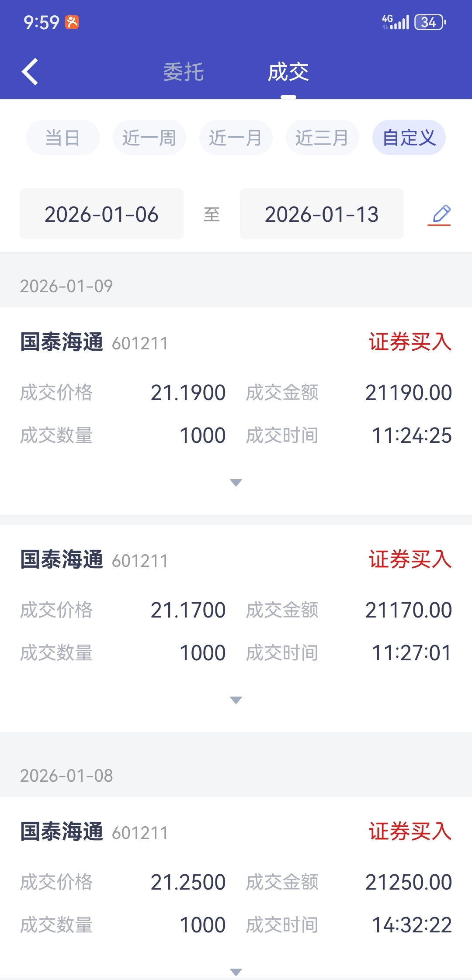Image resolution: width=472 pixels, height=980 pixels.
Task: Tap the orange notification icon beside clock
Action: point(72,22)
